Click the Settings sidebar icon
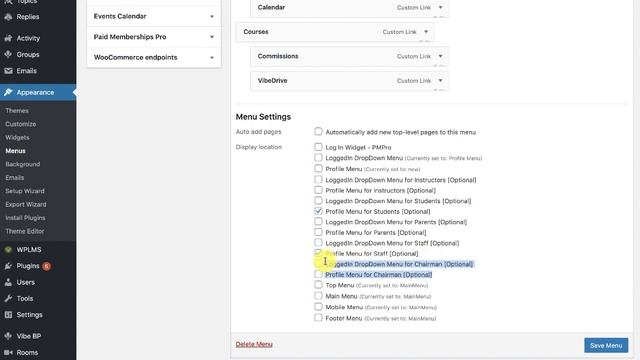640x360 pixels. (x=8, y=315)
